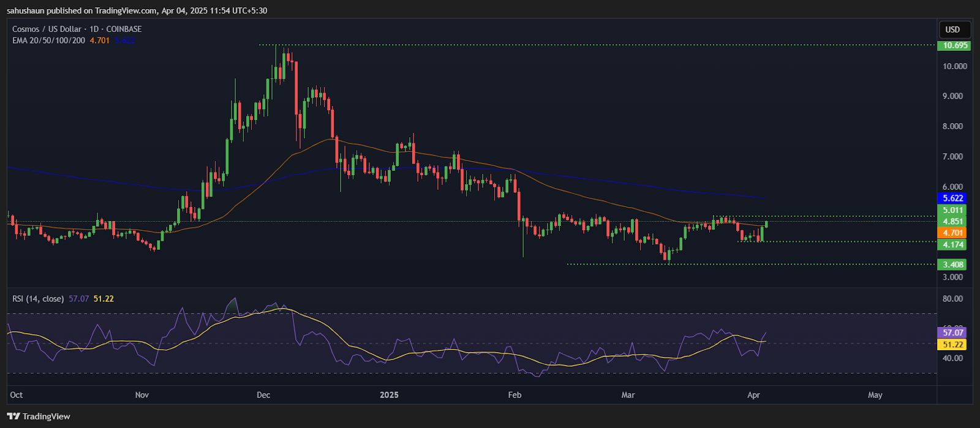Click the Feb label on the time axis
Viewport: 980px width, 428px height.
[514, 395]
